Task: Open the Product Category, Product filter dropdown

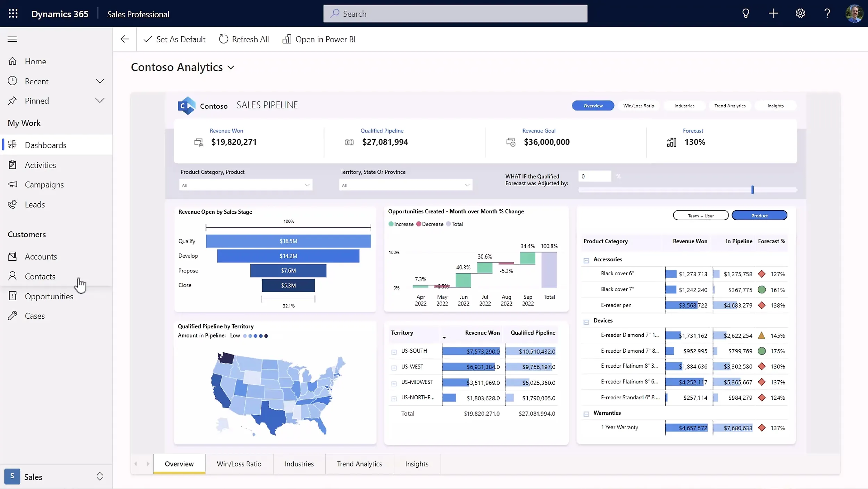Action: pos(245,185)
